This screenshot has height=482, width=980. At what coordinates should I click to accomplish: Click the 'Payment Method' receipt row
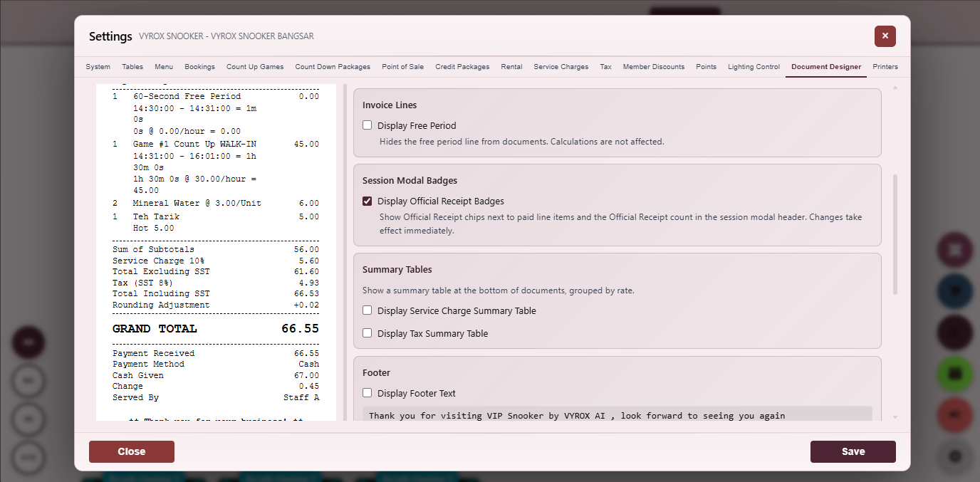pyautogui.click(x=216, y=364)
